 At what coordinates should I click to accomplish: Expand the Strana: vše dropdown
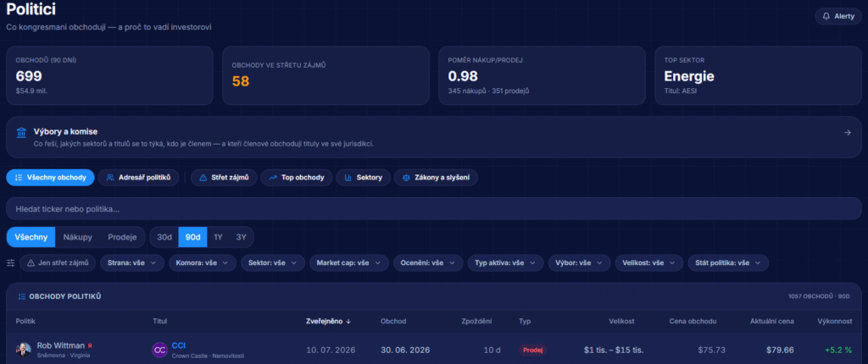132,262
